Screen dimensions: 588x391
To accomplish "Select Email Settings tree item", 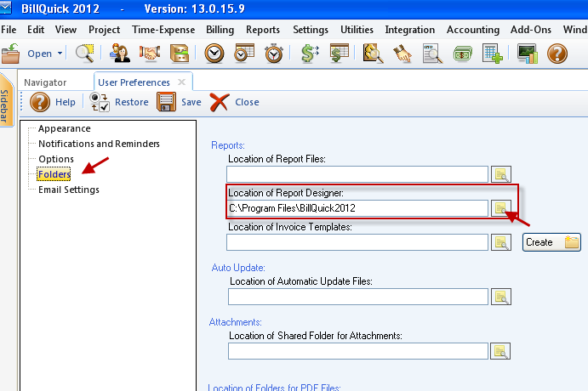I will [69, 190].
